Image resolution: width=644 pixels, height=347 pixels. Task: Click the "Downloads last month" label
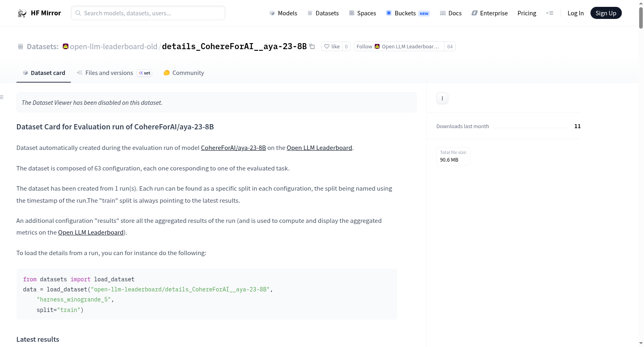click(463, 126)
